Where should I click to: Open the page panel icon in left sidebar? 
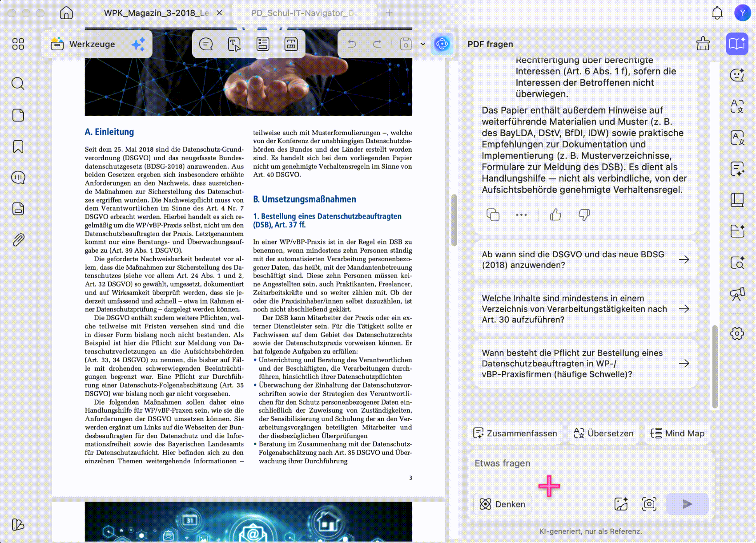pyautogui.click(x=18, y=115)
